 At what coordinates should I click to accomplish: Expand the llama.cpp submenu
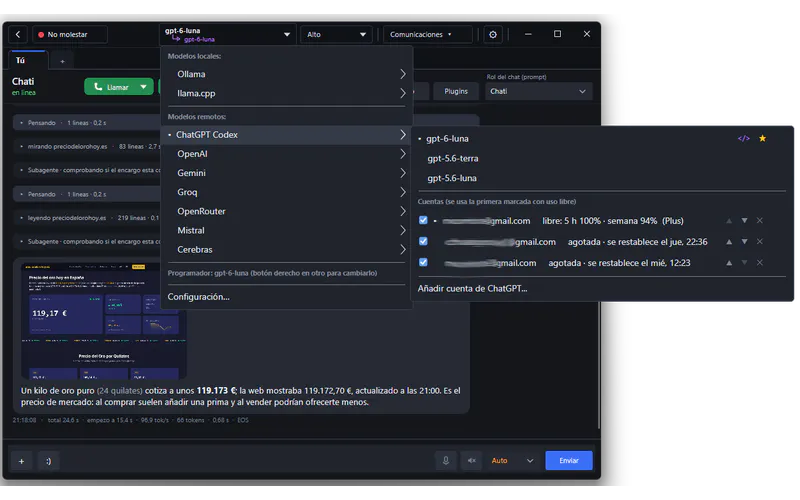tap(287, 93)
